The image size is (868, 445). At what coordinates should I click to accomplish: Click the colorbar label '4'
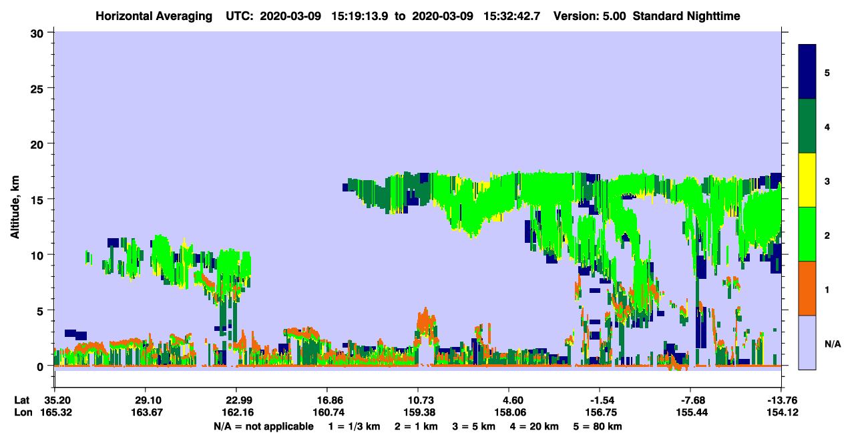(827, 127)
